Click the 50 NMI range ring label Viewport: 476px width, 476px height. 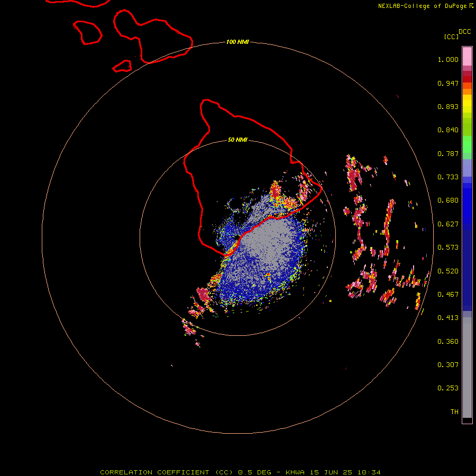click(x=237, y=140)
